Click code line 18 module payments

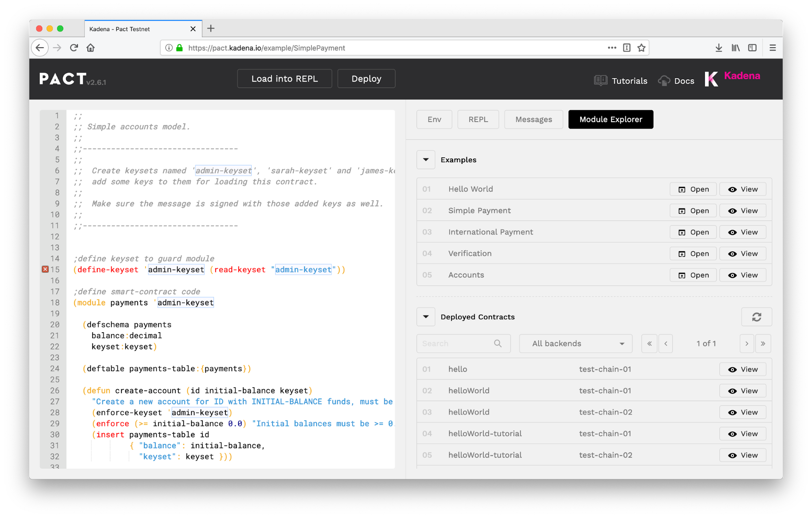[x=143, y=303]
